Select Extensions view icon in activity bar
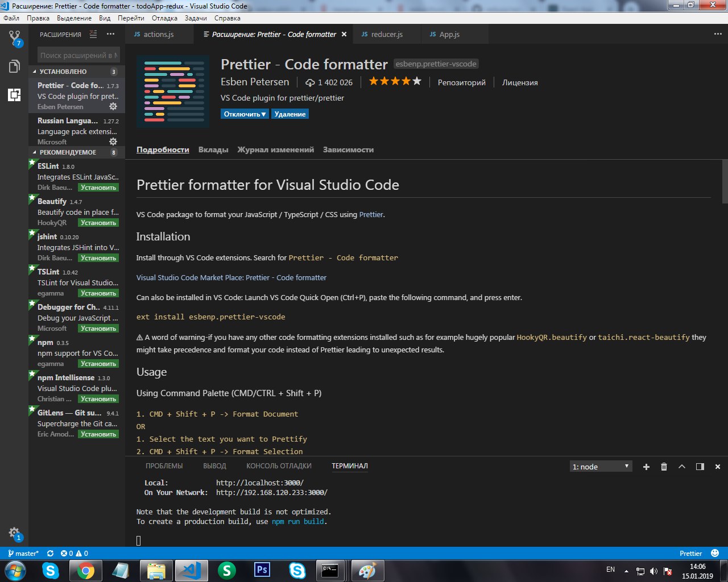This screenshot has width=728, height=582. (14, 94)
